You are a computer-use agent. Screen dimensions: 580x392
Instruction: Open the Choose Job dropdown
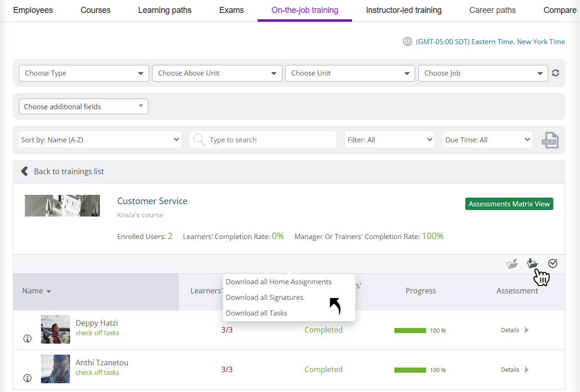483,73
